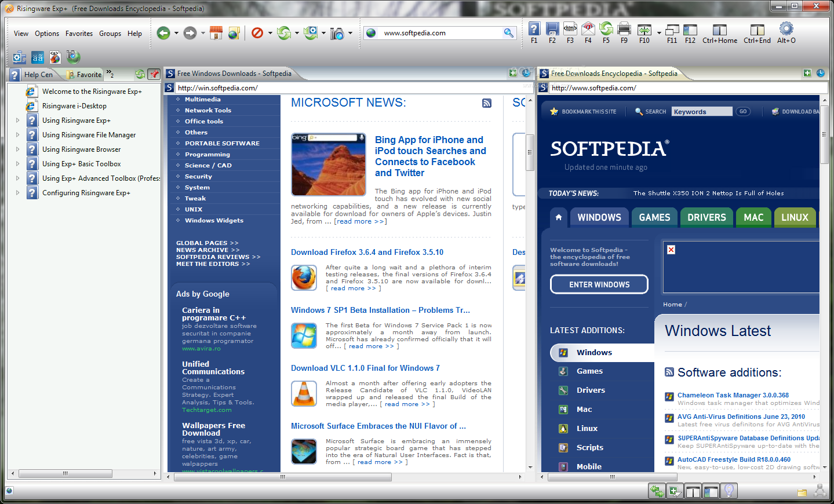Click the green double-arrows status bar icon
This screenshot has width=834, height=504.
[657, 491]
